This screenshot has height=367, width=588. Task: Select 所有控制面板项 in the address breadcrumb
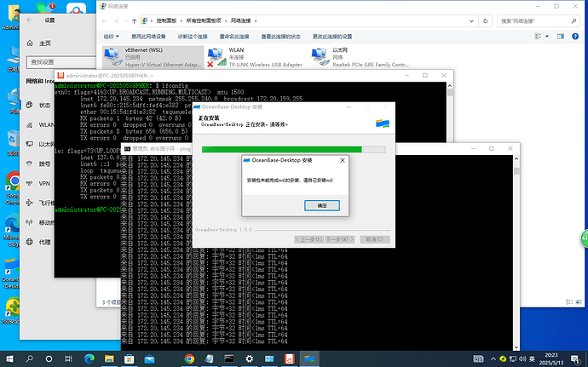click(204, 21)
